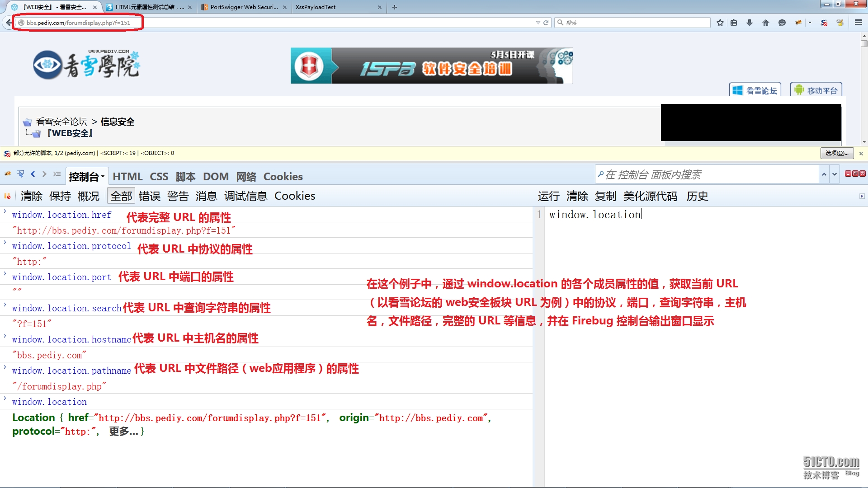Reload the page with the refresh icon
868x488 pixels.
coord(546,23)
